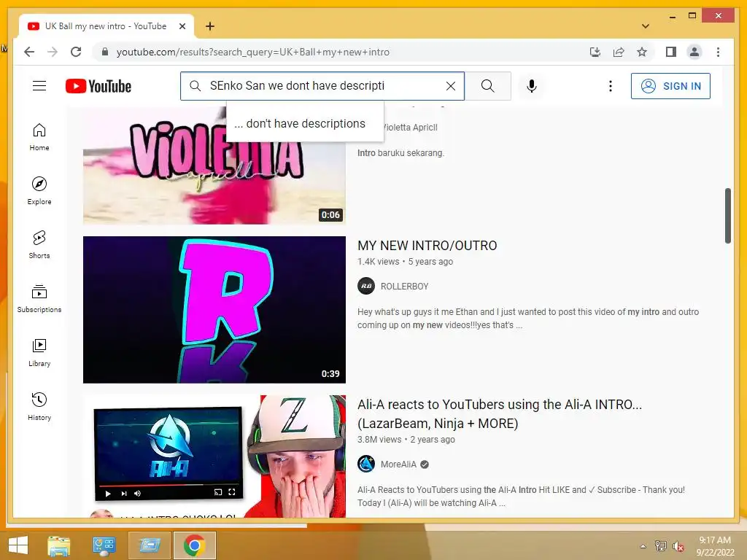Screen dimensions: 747x560
Task: Show hidden system tray icons
Action: pyautogui.click(x=643, y=546)
